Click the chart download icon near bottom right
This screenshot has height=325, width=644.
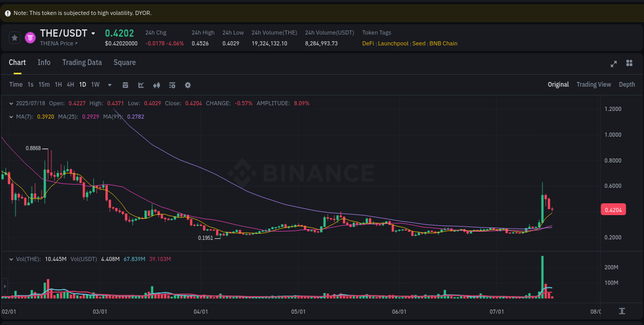621,312
